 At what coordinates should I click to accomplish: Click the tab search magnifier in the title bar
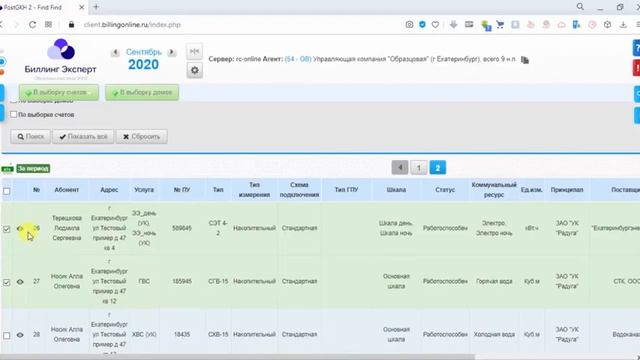point(580,7)
